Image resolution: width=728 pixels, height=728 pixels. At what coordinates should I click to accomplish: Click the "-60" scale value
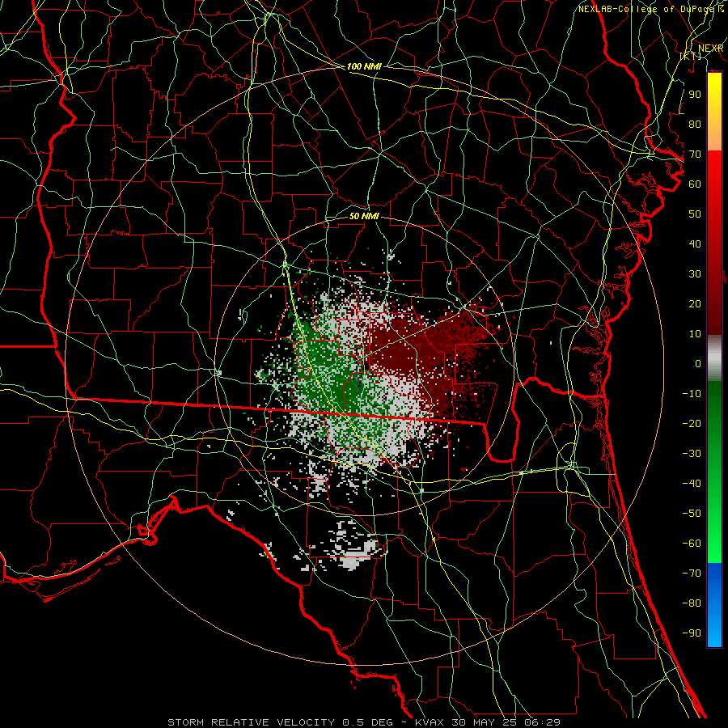pos(692,544)
